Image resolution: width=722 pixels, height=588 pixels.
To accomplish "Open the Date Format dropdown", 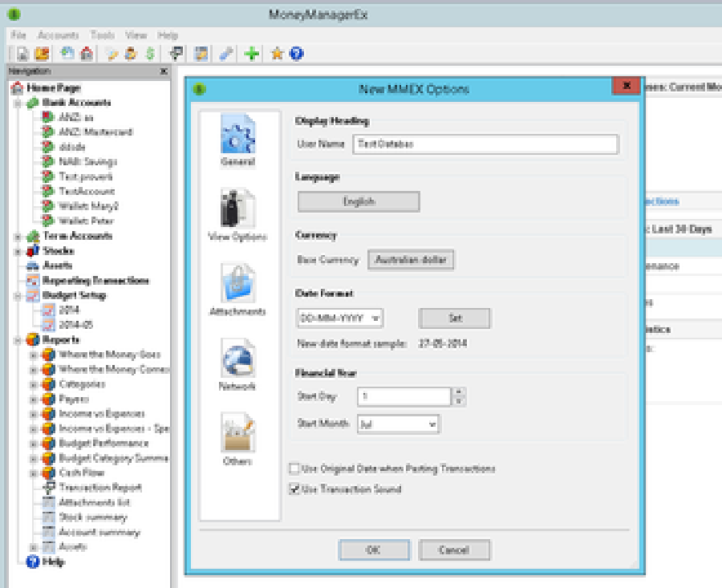I will (340, 318).
